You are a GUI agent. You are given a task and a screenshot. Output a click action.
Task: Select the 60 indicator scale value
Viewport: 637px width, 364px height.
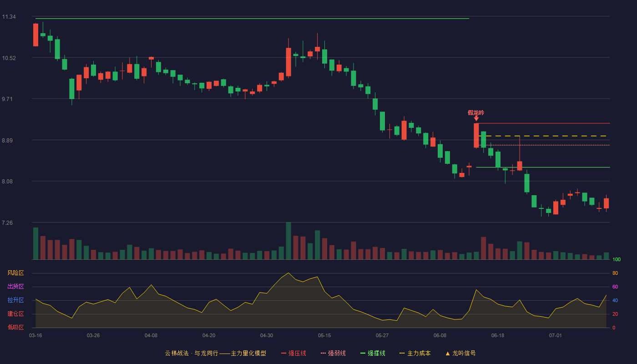click(x=615, y=287)
